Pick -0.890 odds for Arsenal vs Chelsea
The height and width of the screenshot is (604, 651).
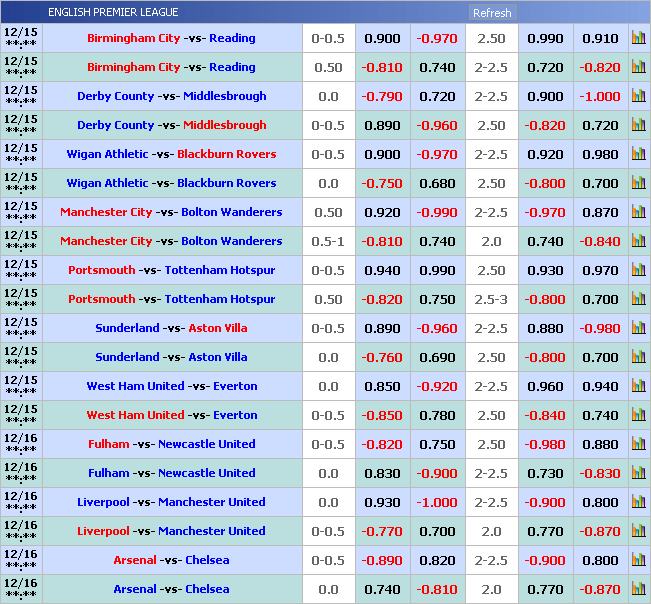point(382,560)
